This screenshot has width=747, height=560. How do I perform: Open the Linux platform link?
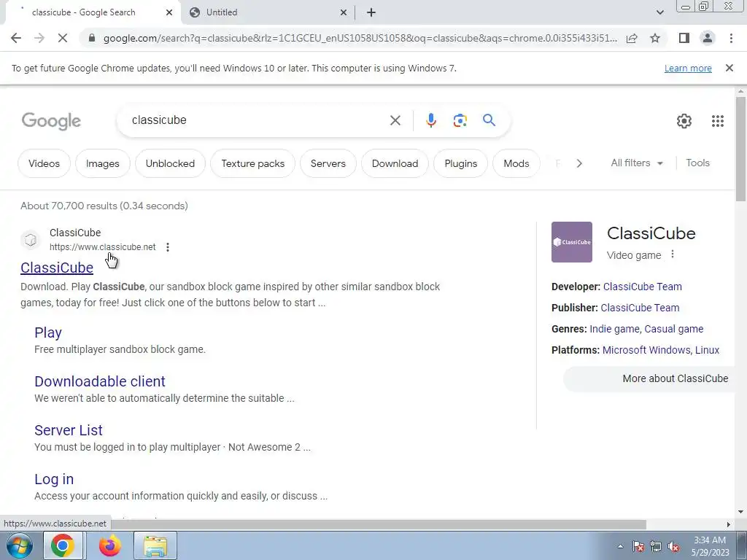point(707,350)
